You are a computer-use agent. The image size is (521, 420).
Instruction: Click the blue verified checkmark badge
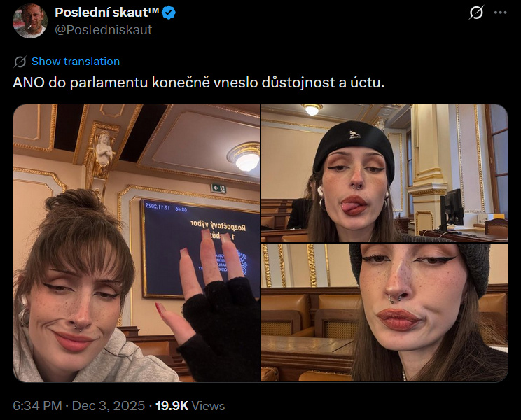click(169, 13)
